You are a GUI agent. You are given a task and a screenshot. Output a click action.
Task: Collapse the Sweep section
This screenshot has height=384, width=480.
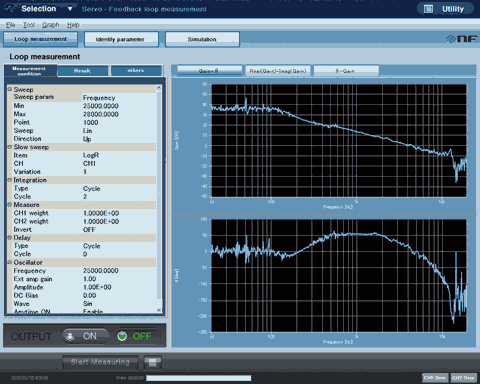coord(10,89)
